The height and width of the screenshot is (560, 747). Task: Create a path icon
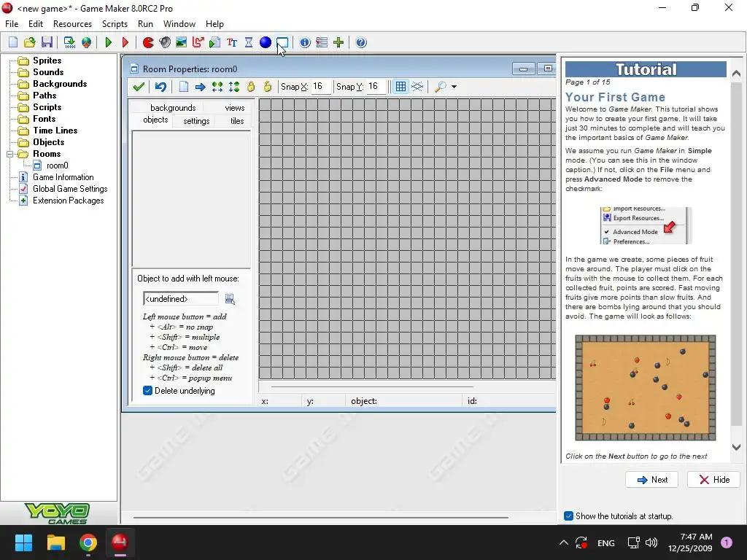(x=198, y=42)
